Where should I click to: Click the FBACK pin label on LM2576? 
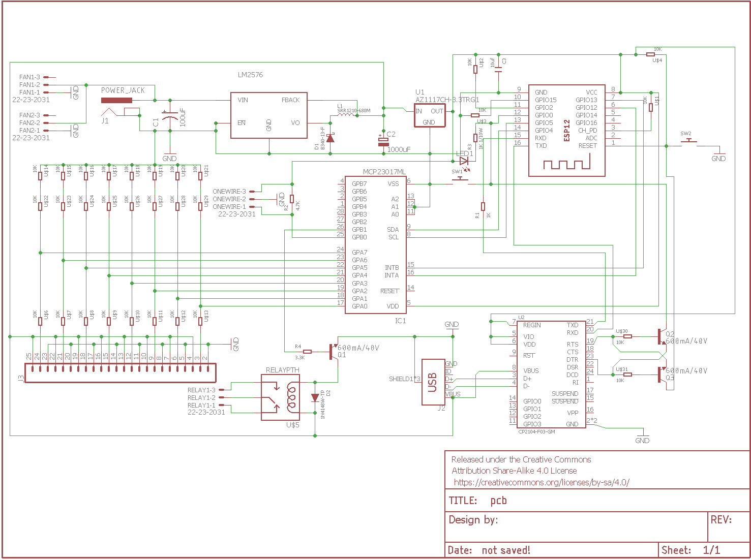[291, 100]
